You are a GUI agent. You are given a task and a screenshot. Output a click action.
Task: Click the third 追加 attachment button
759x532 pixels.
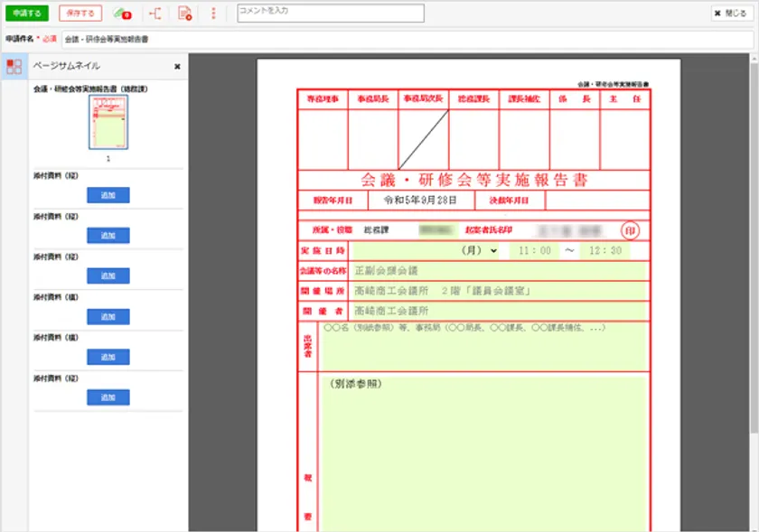pyautogui.click(x=108, y=275)
